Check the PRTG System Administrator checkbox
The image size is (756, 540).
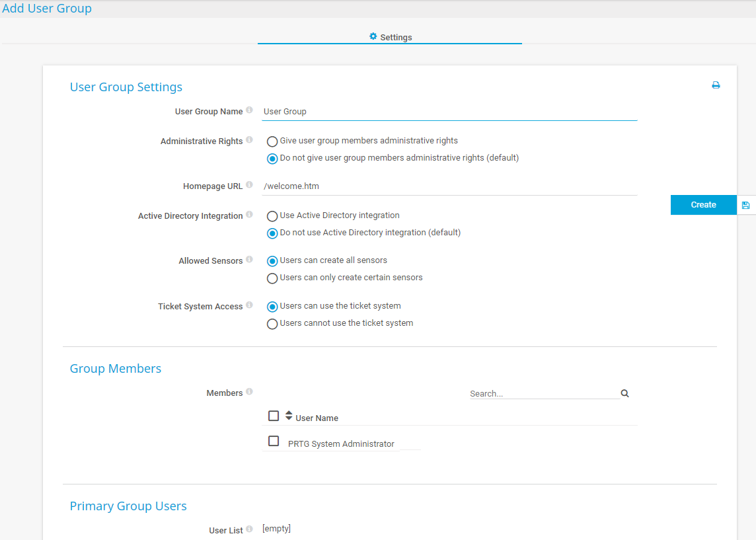point(274,441)
